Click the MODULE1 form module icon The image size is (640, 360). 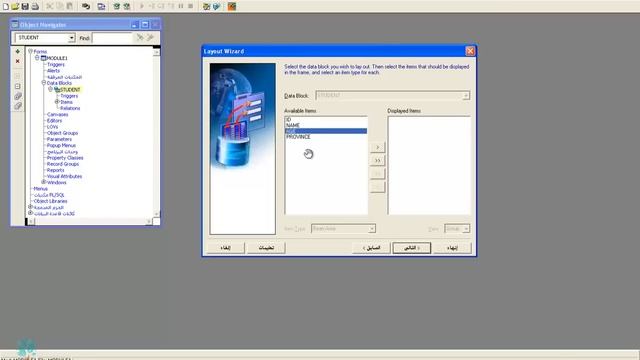coord(43,58)
